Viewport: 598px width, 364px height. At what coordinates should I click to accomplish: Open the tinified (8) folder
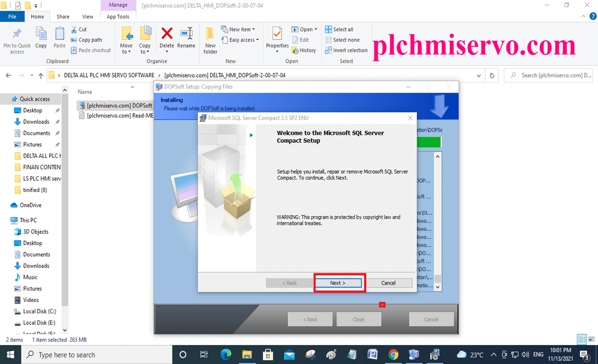(35, 190)
